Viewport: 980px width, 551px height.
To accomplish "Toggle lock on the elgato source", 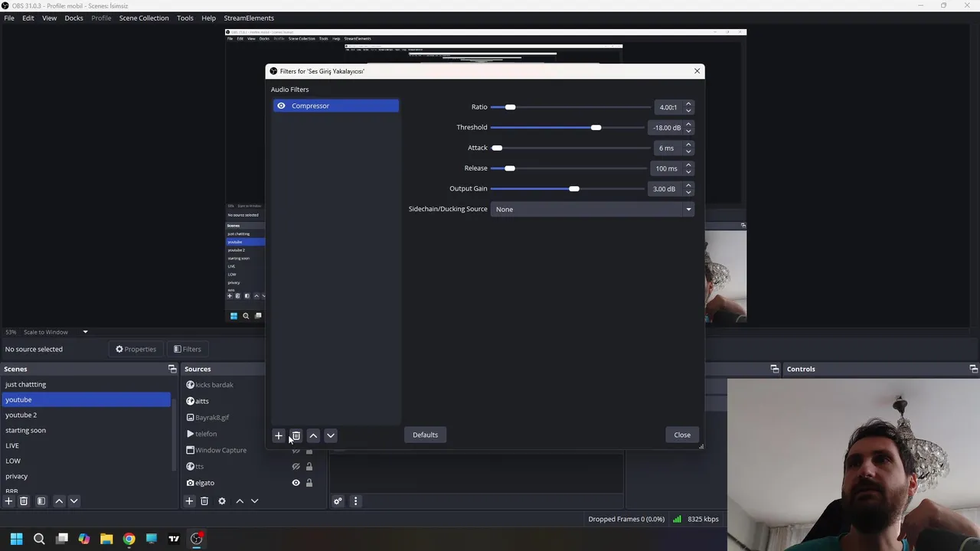I will click(x=309, y=483).
